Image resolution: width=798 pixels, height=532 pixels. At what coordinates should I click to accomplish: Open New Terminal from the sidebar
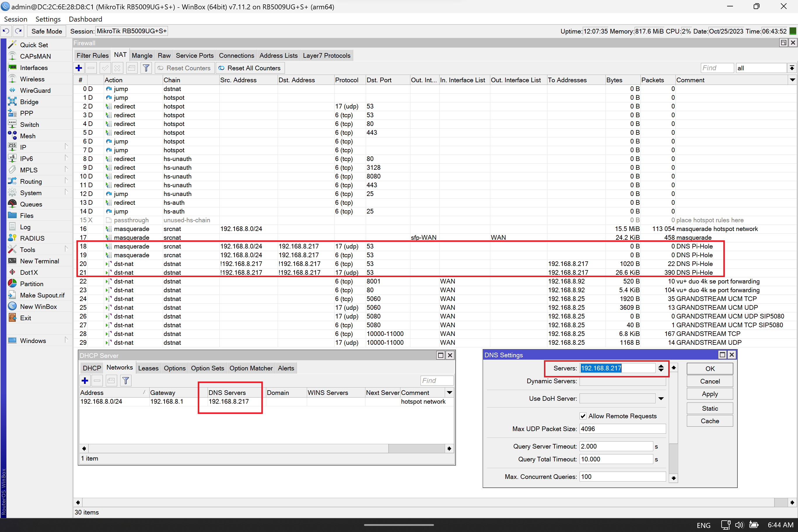(40, 261)
